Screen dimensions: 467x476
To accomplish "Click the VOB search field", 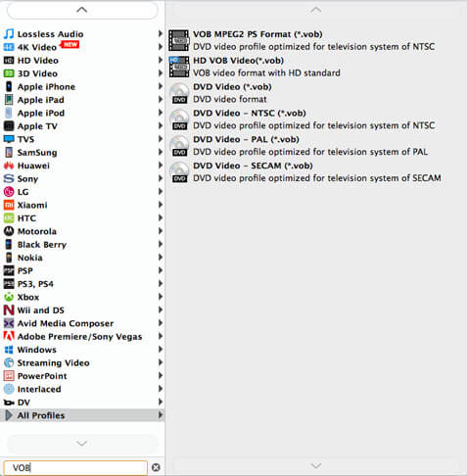I will (75, 467).
